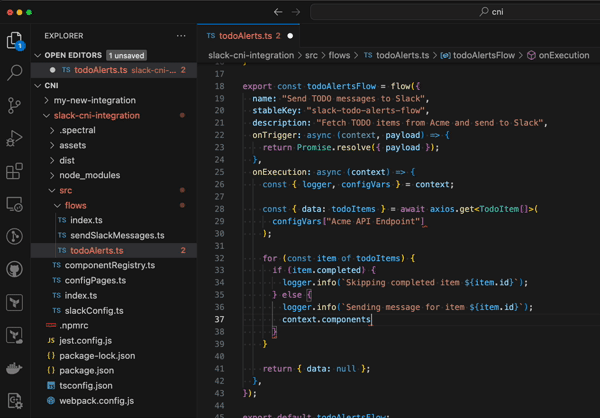The image size is (600, 418).
Task: Open slackConfig.ts file
Action: [114, 311]
